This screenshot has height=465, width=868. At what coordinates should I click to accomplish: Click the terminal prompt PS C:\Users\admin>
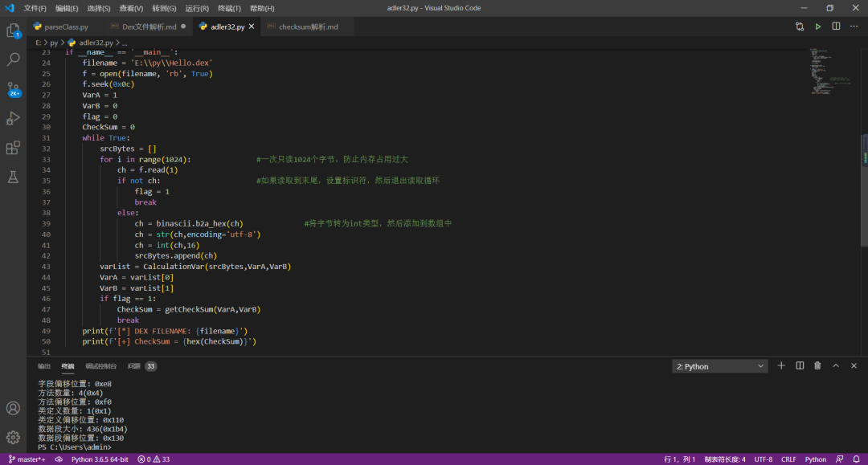[74, 447]
